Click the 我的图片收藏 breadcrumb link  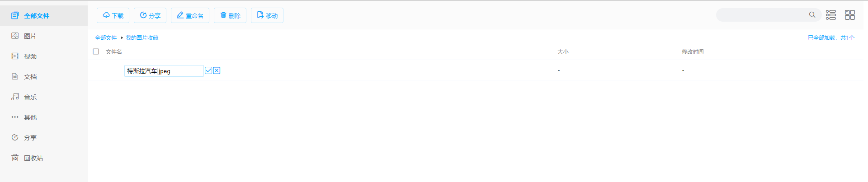142,38
